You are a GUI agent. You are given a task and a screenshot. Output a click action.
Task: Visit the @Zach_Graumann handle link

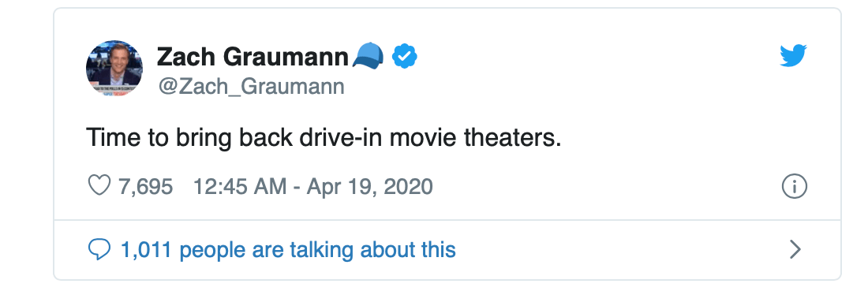pos(251,86)
